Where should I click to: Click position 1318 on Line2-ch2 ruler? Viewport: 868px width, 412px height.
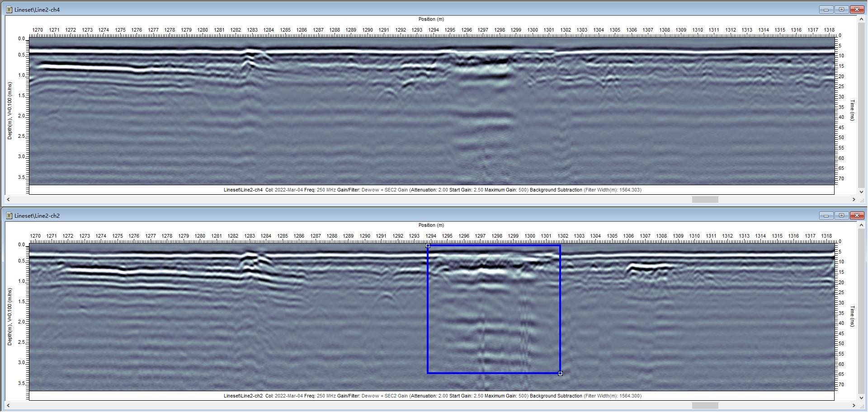[826, 236]
